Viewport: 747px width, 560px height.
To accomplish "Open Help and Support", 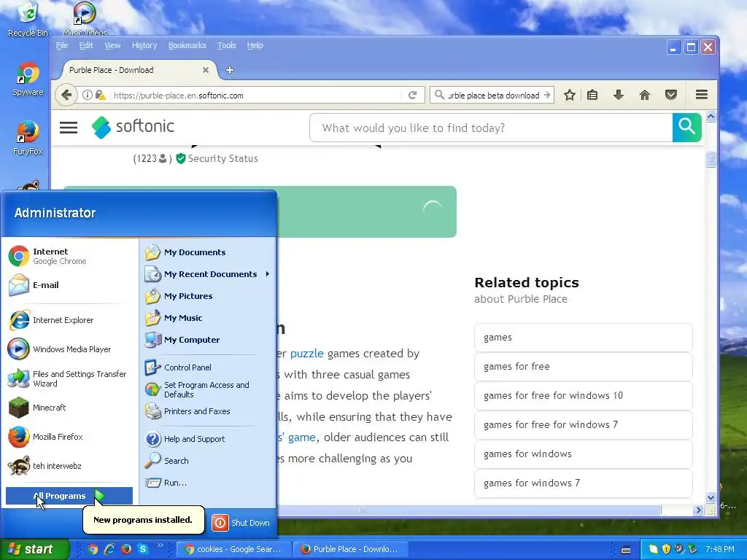I will click(x=208, y=438).
